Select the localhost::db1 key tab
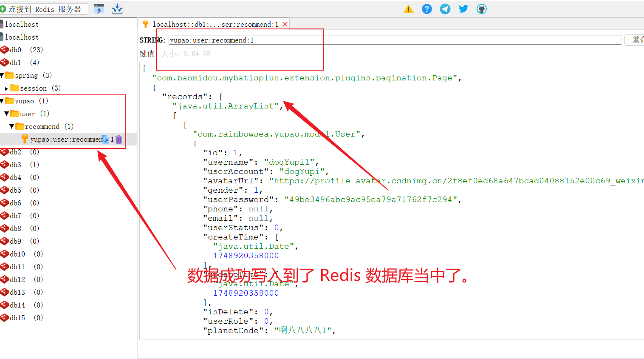 (215, 24)
